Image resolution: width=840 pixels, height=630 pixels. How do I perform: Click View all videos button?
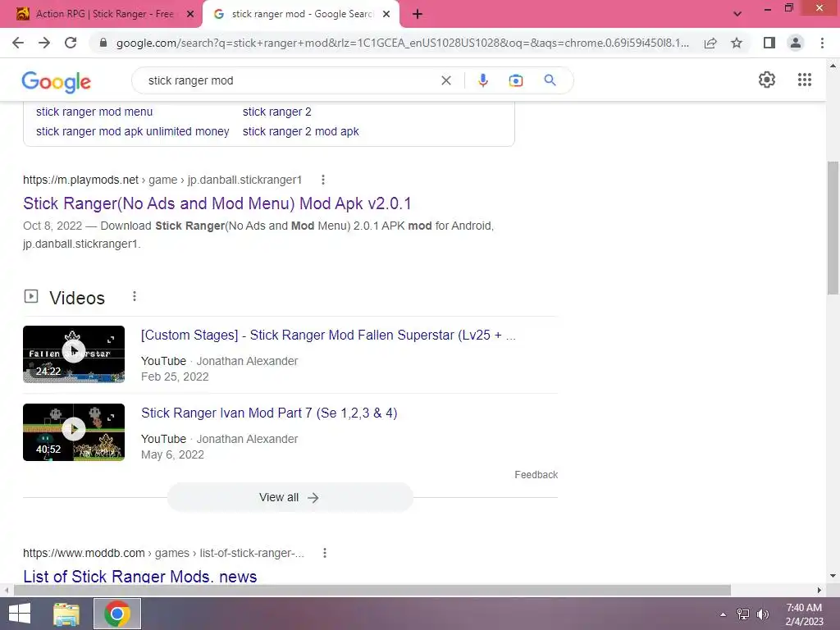point(290,497)
